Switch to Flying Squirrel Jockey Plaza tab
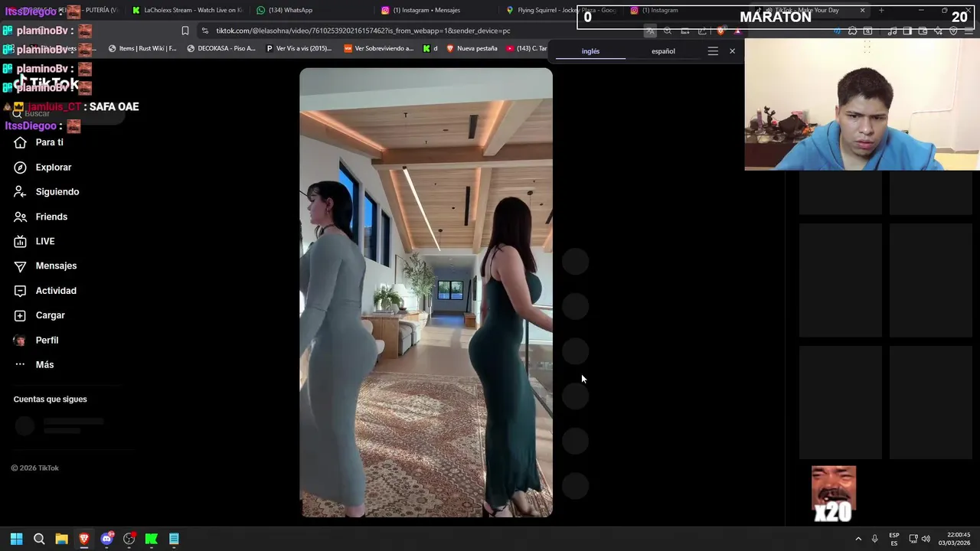 [x=560, y=10]
